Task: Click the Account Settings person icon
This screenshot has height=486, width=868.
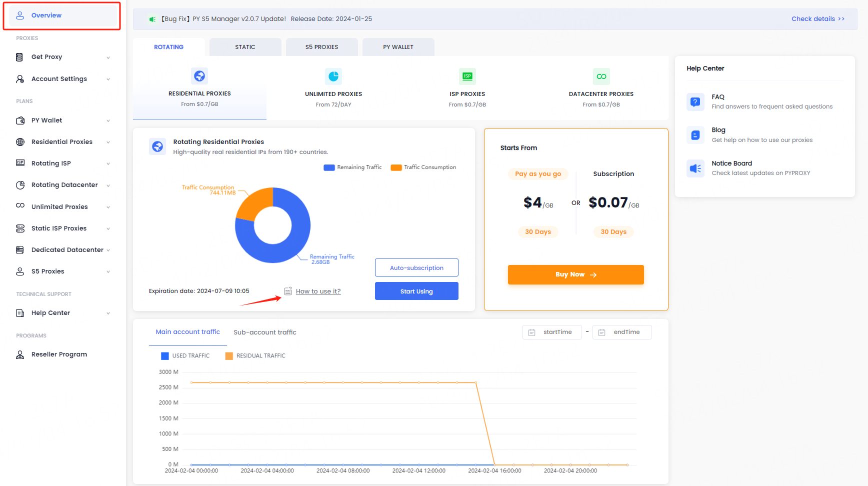Action: [20, 79]
